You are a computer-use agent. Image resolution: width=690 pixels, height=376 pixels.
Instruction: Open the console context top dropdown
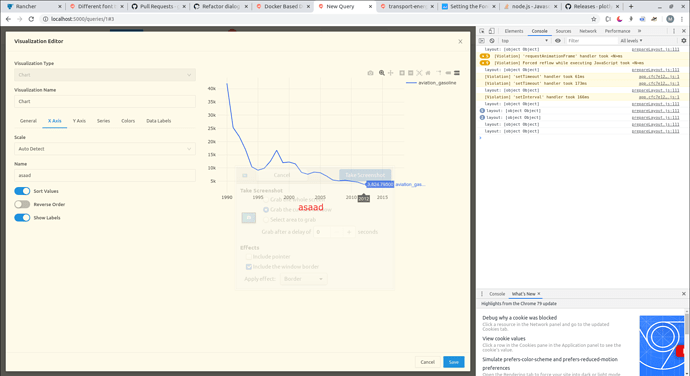(524, 41)
